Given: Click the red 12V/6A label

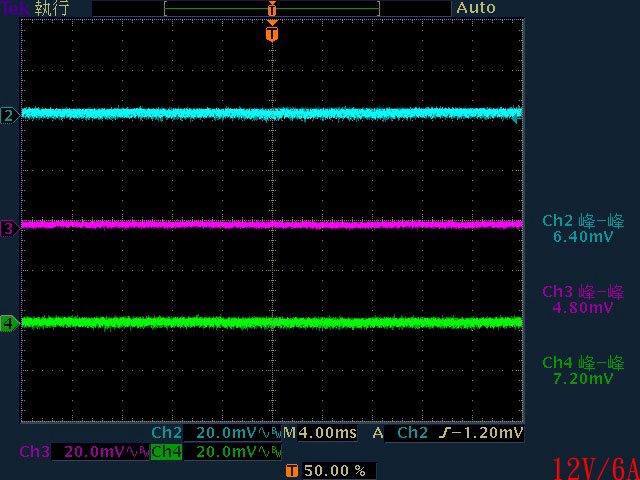Looking at the screenshot, I should pyautogui.click(x=594, y=466).
